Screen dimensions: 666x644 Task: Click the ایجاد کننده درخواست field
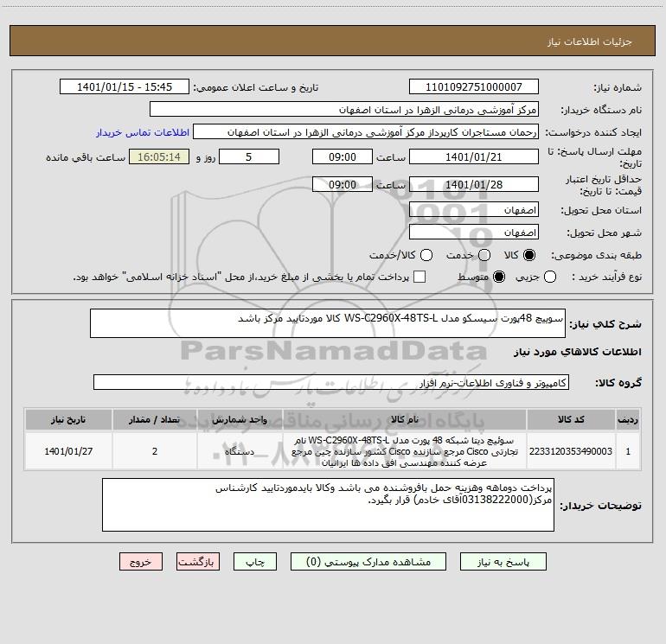(366, 132)
